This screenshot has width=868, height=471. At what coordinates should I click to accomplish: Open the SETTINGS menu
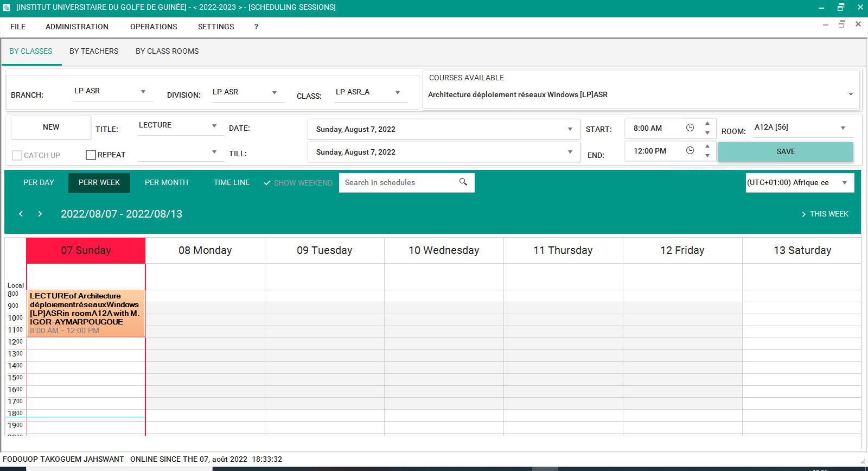pos(216,27)
